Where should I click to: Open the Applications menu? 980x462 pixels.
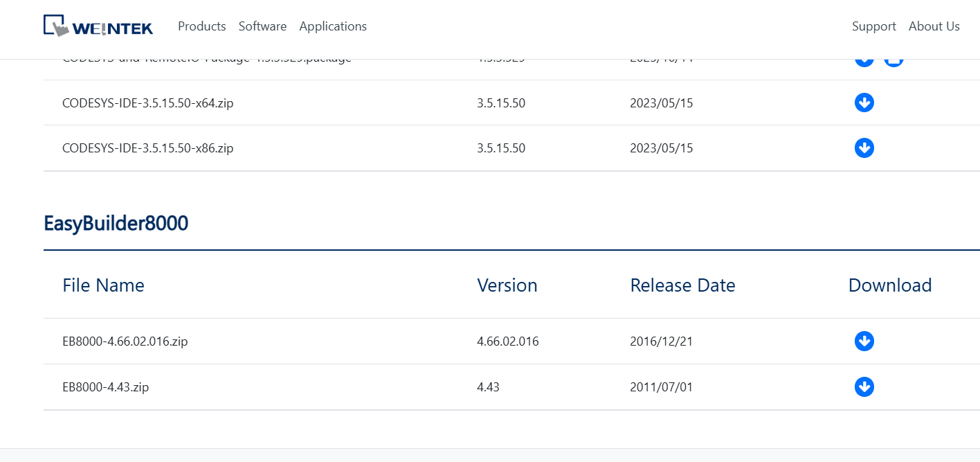click(x=333, y=26)
